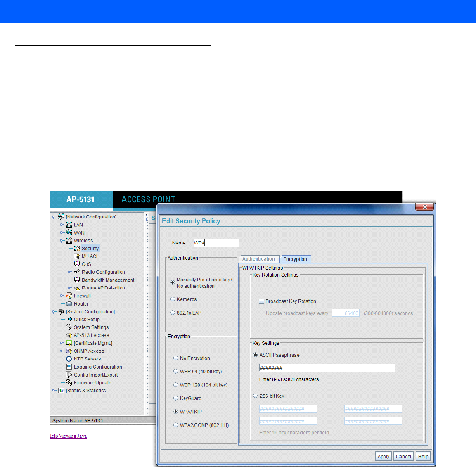
Task: Click the Logging Configuration list icon
Action: click(69, 367)
